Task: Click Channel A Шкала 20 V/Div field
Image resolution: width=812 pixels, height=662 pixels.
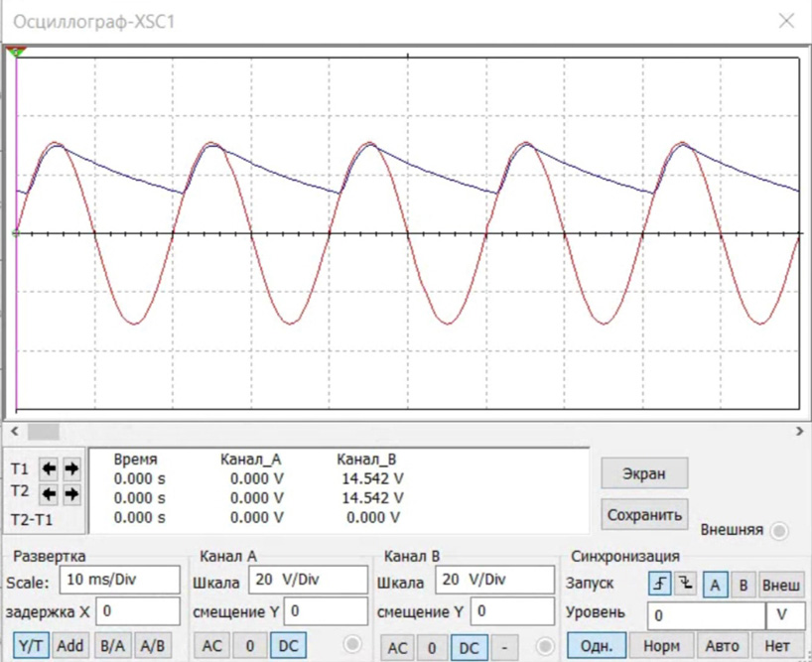Action: click(307, 580)
